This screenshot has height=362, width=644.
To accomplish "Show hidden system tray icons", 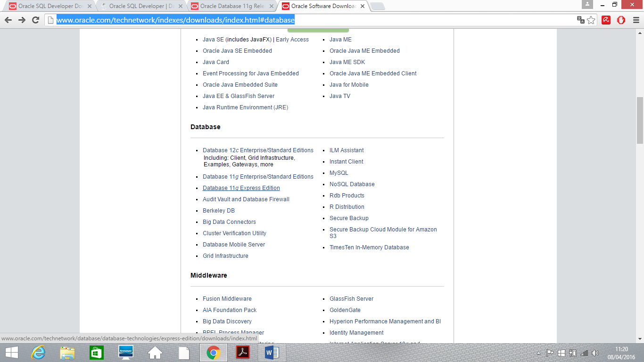I will 539,353.
